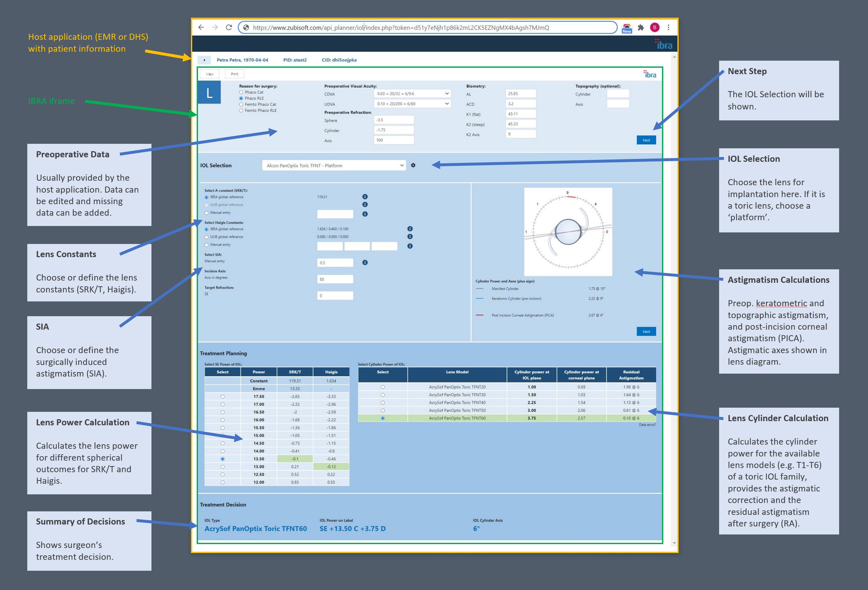
Task: Click the ACD biometry input field
Action: [521, 103]
